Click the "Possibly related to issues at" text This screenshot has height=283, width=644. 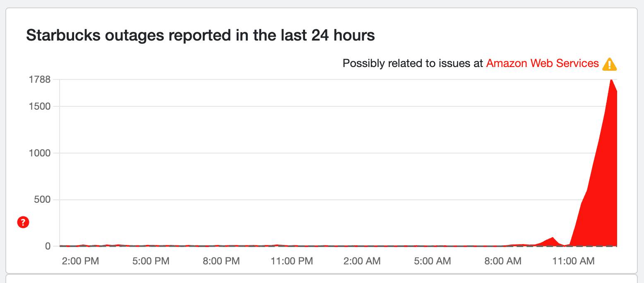(413, 63)
